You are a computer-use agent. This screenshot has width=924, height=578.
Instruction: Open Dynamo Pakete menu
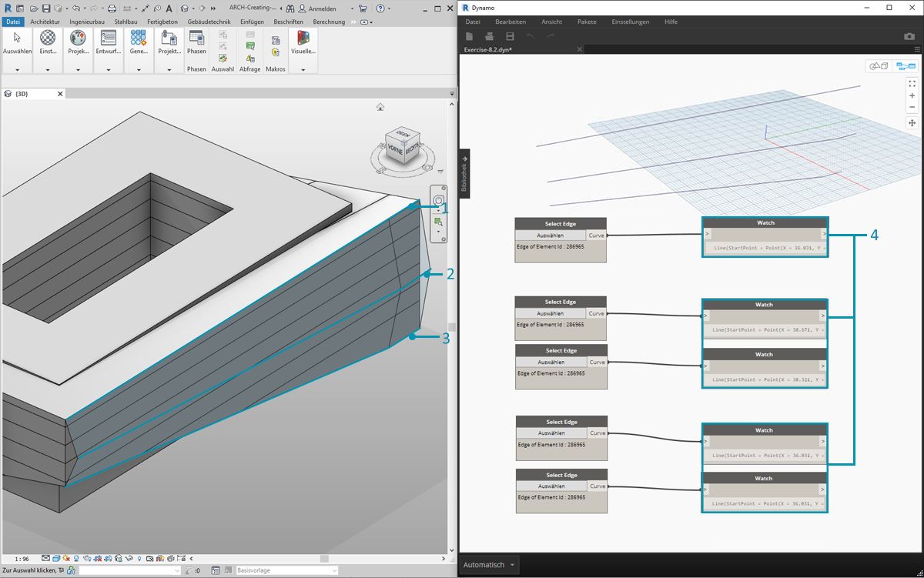[587, 22]
